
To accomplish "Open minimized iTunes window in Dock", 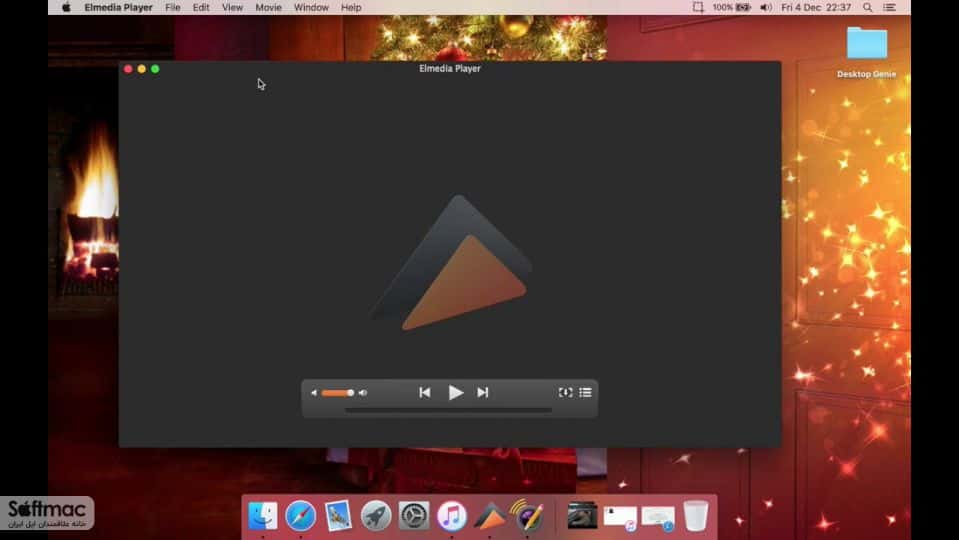I will (620, 517).
